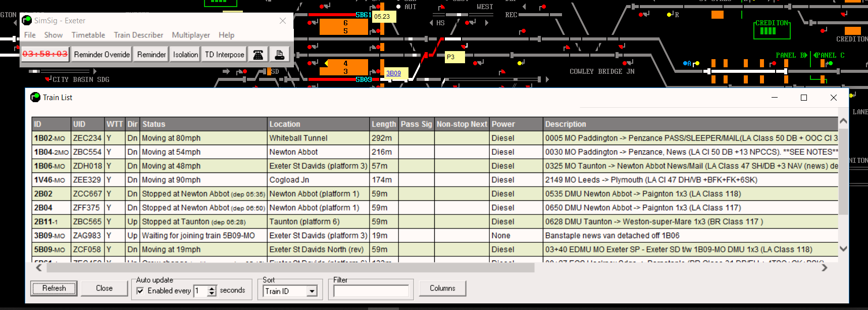Open the Columns button

click(x=442, y=288)
